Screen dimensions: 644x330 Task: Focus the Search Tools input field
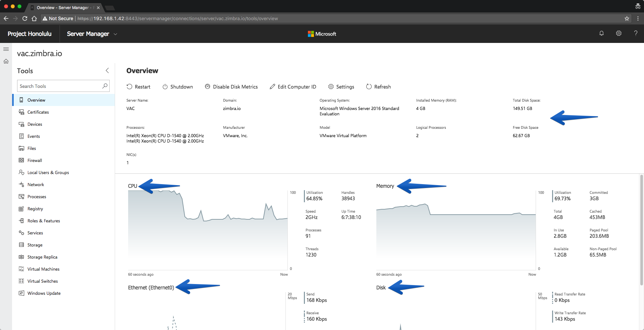63,86
